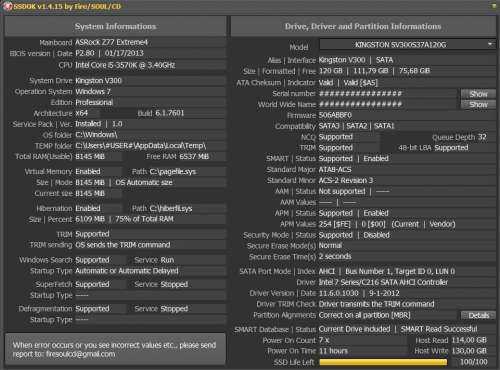This screenshot has height=370, width=500.
Task: Click Automatic or Automatic Delayed startup type
Action: pos(127,271)
